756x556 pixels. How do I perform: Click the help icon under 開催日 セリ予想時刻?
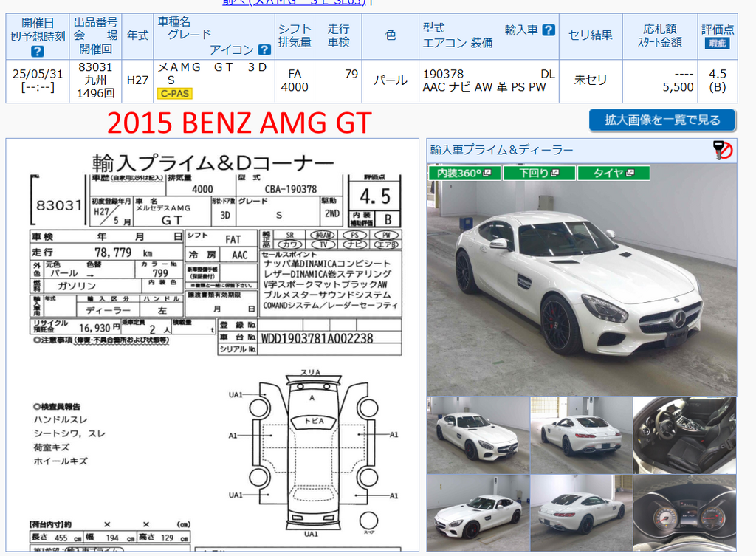tap(37, 51)
